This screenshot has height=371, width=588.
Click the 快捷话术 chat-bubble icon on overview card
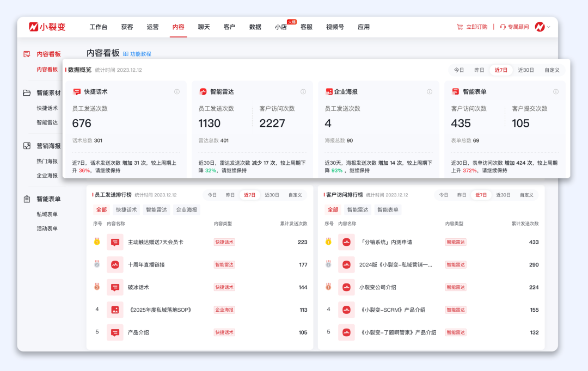(77, 91)
